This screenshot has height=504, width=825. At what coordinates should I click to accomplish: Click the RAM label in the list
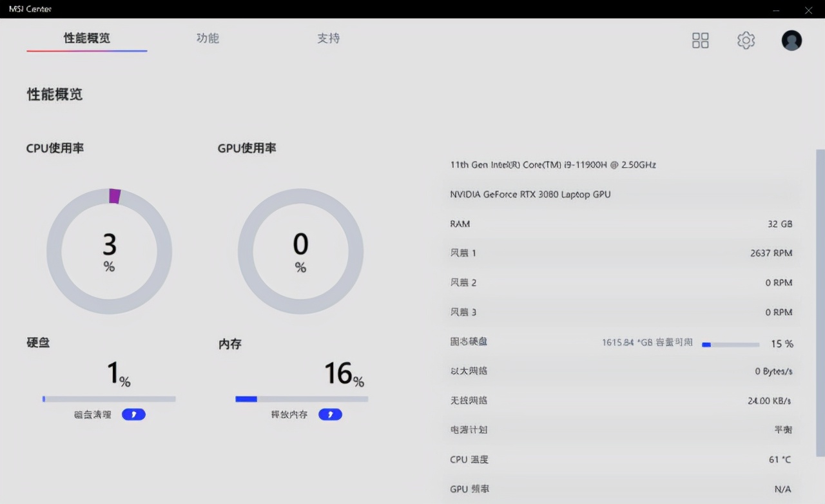click(460, 224)
